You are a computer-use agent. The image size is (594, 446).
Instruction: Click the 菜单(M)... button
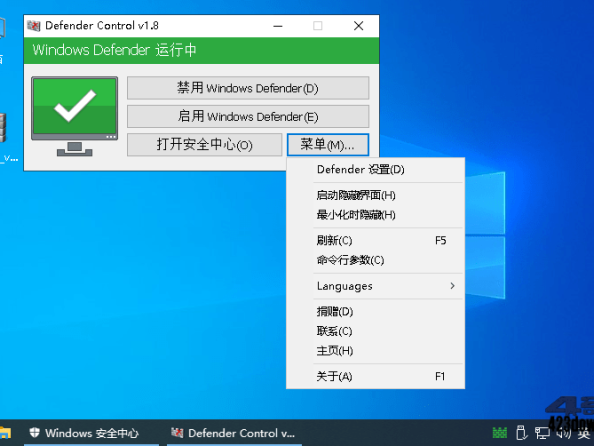pyautogui.click(x=328, y=144)
